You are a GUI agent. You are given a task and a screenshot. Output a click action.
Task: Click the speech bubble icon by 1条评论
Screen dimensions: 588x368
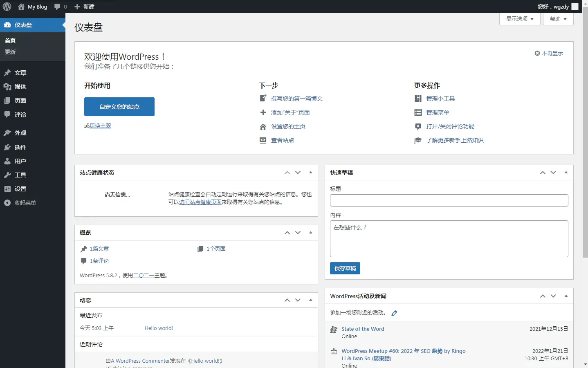84,261
